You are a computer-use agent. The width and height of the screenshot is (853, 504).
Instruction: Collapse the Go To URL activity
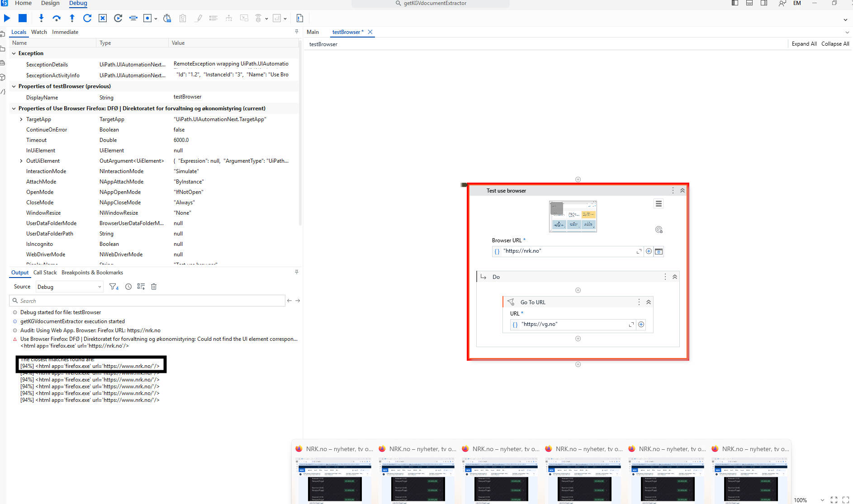(649, 302)
